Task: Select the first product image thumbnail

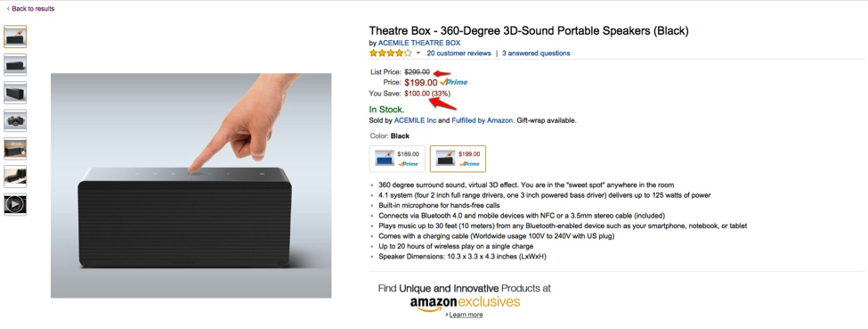Action: 15,37
